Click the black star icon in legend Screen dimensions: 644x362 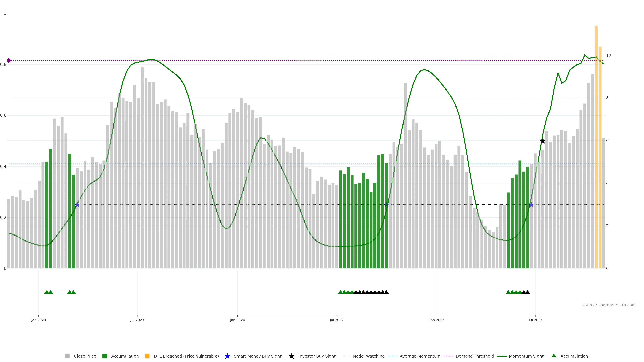(x=291, y=356)
